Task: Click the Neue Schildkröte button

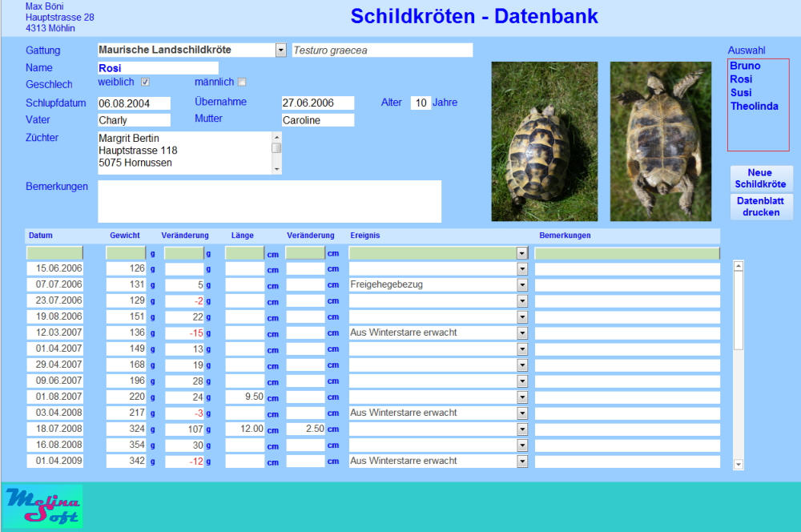Action: click(x=761, y=179)
